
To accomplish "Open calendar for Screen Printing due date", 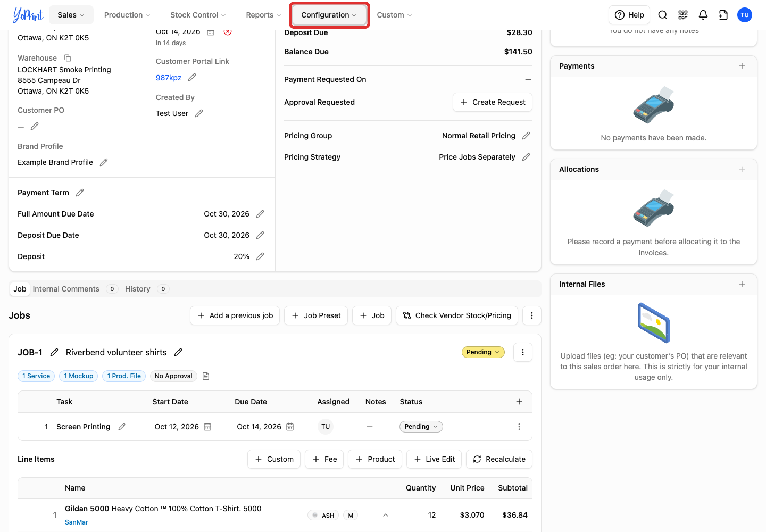I will (290, 427).
